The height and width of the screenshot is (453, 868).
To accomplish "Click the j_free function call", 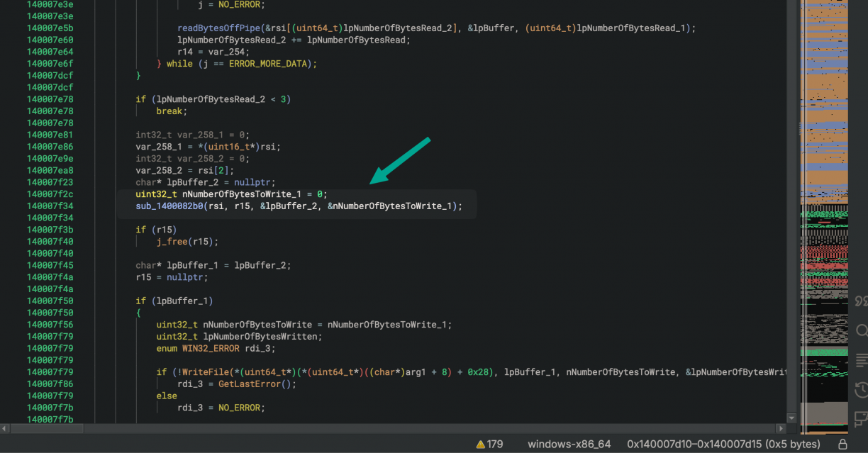I will (x=172, y=242).
